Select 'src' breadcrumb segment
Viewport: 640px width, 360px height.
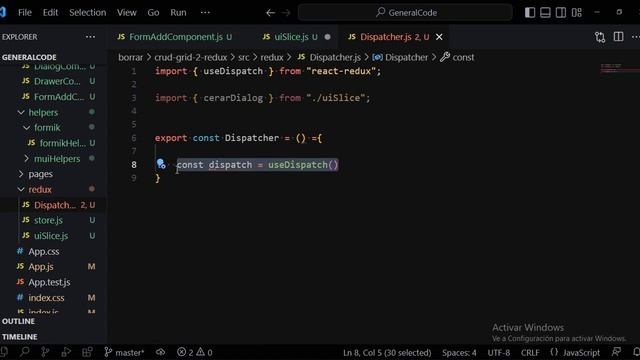coord(244,57)
